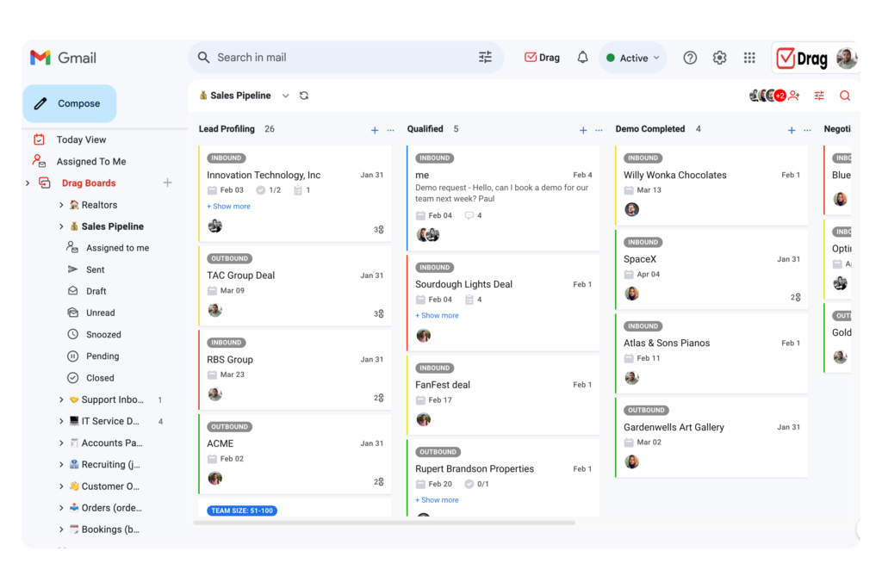882x588 pixels.
Task: Click the Team Size: 51-100 tag
Action: pos(242,511)
